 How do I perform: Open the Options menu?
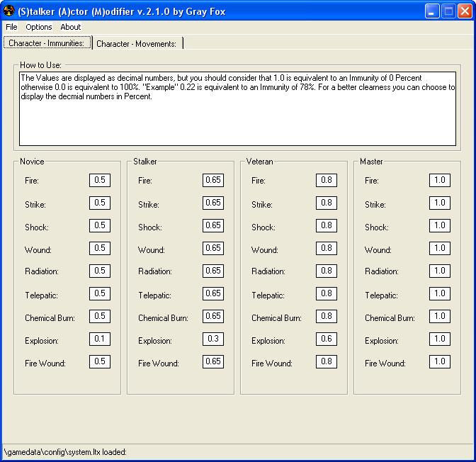(x=39, y=27)
